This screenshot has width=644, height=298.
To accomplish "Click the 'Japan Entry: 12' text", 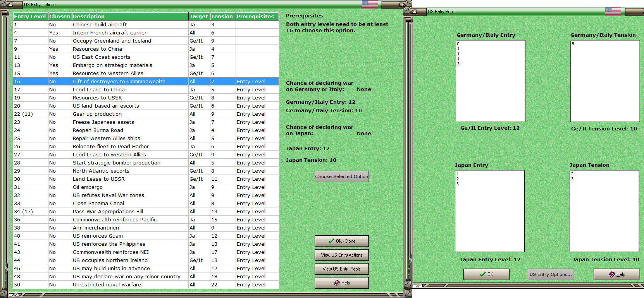I will [x=308, y=149].
